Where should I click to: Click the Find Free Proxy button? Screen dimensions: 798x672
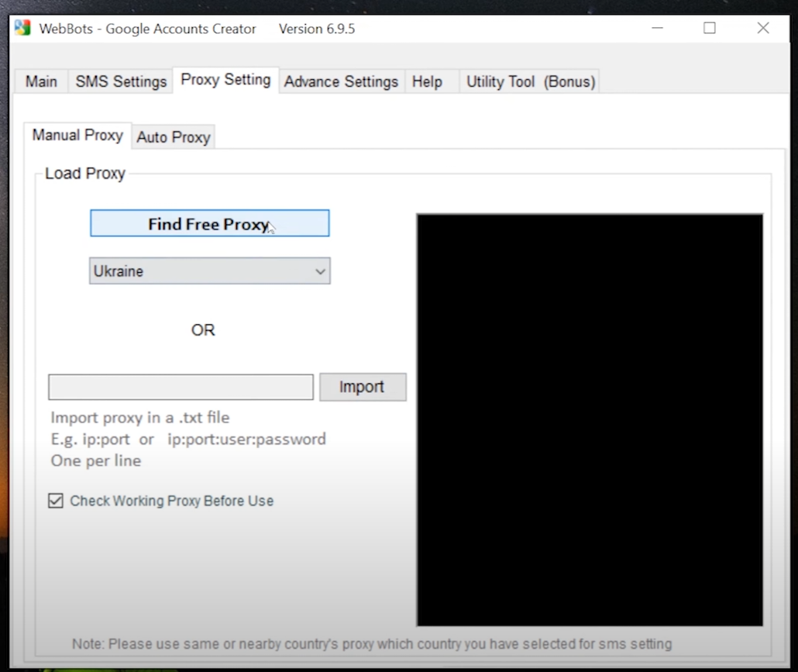coord(209,223)
